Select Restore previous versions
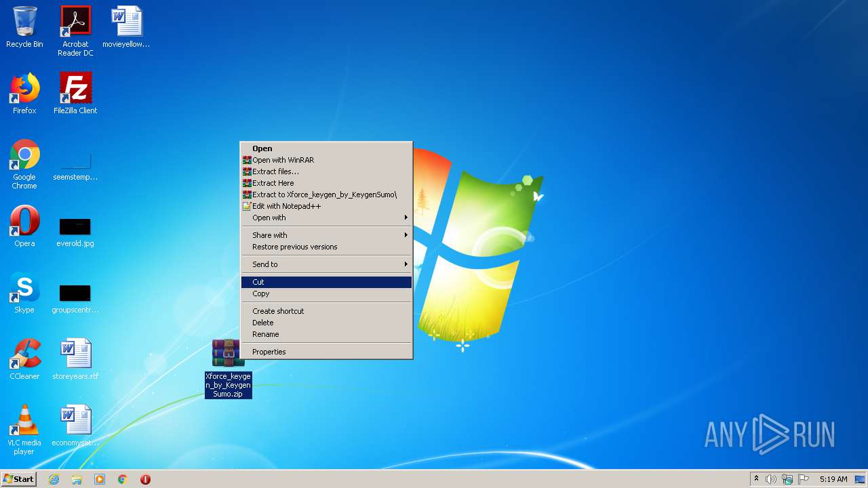 [326, 247]
